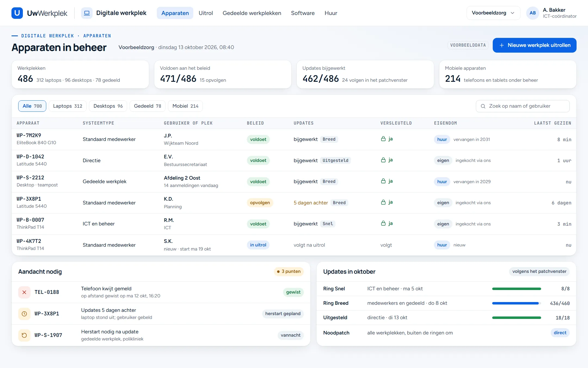The height and width of the screenshot is (368, 588).
Task: Sort by the Laatst gezien column header
Action: point(552,123)
